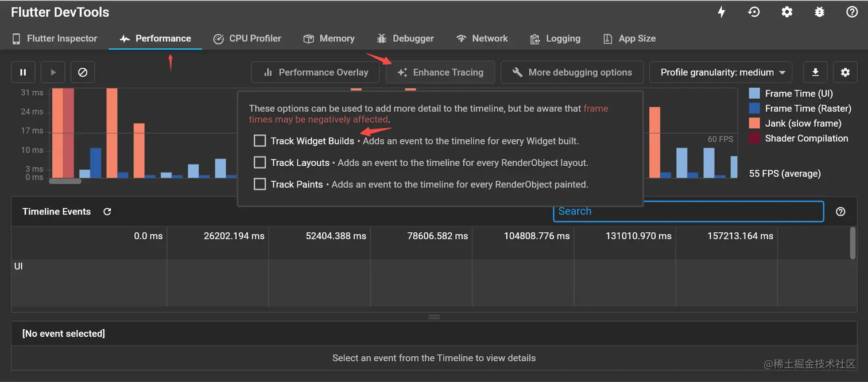Click the Timeline Events title
This screenshot has height=382, width=868.
tap(56, 212)
